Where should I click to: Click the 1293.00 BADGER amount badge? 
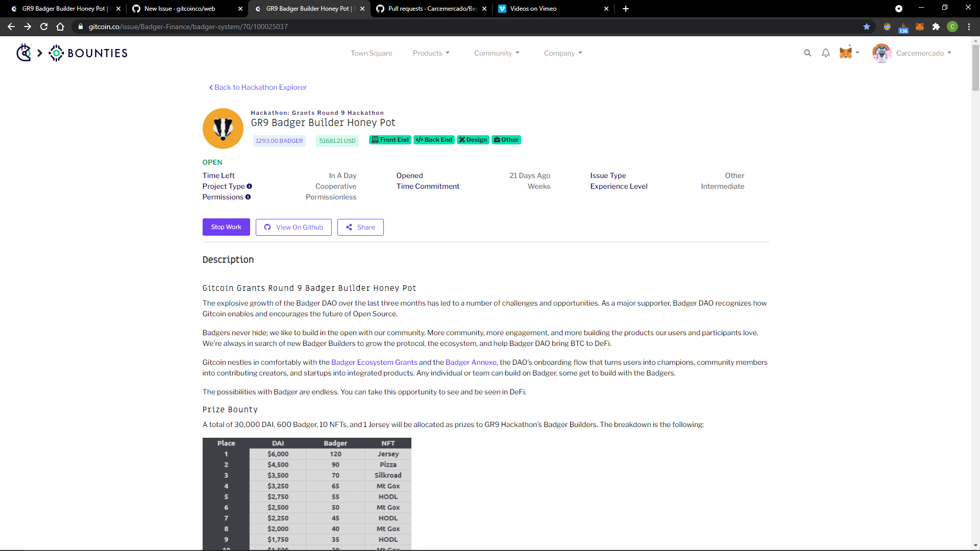click(x=279, y=141)
